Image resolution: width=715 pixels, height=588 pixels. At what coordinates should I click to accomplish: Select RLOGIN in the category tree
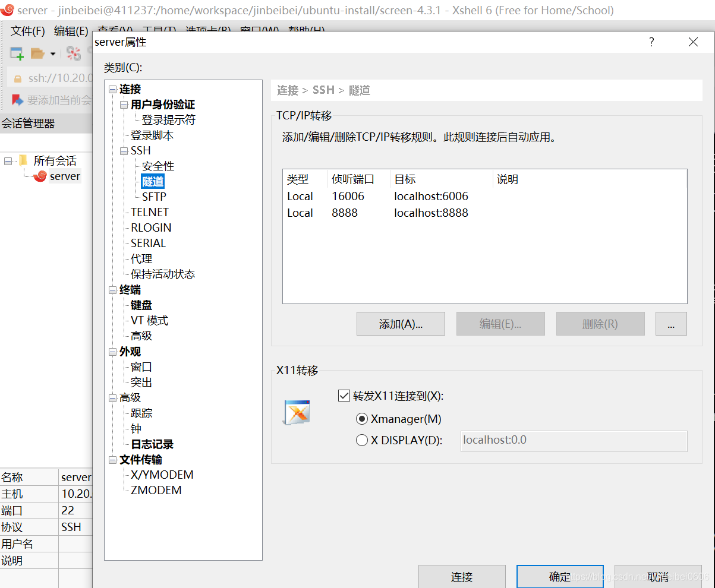(x=151, y=227)
